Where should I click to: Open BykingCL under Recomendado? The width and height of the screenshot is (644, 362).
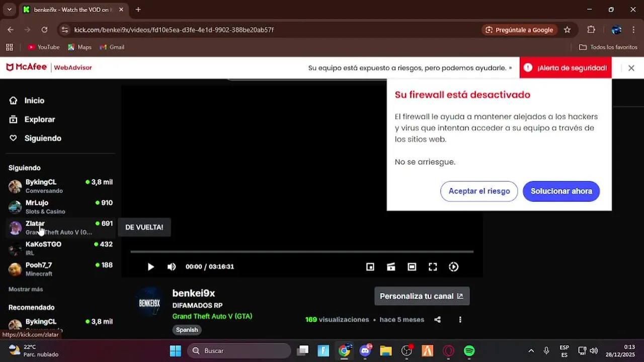click(60, 324)
